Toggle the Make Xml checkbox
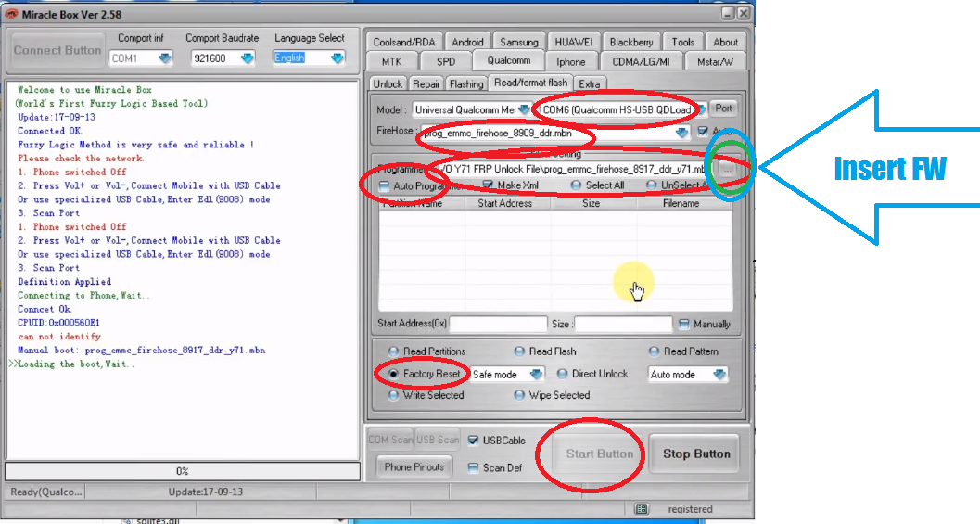The width and height of the screenshot is (980, 524). [488, 185]
